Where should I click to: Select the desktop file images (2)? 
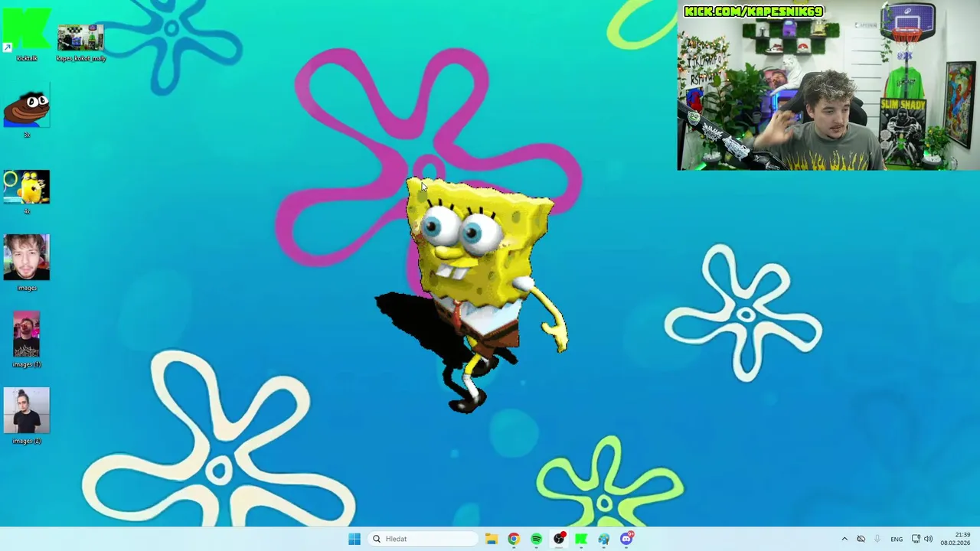click(27, 416)
